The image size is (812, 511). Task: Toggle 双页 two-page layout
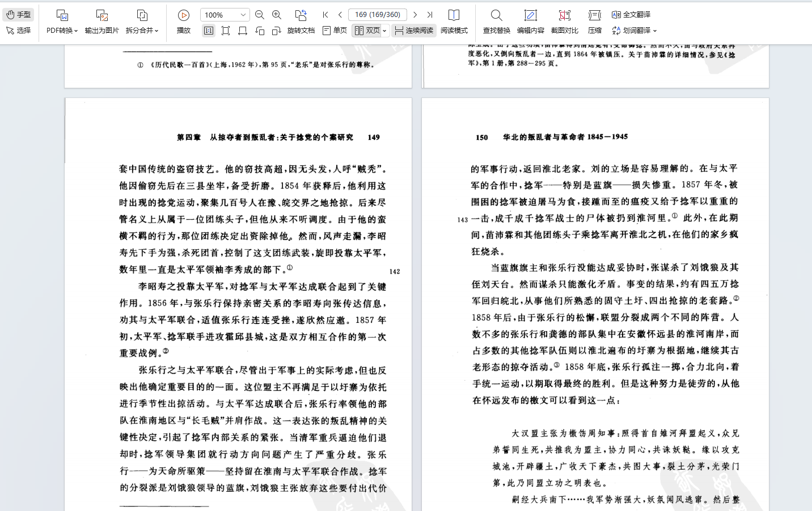point(367,31)
